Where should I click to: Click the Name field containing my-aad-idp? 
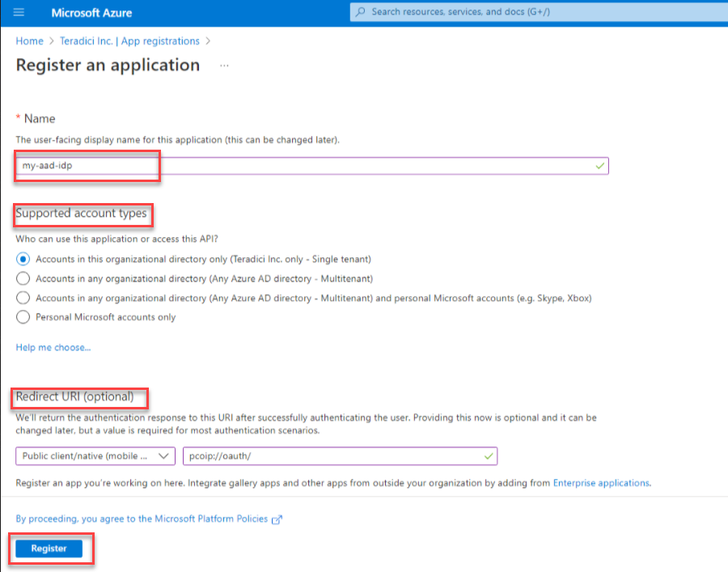pos(312,166)
